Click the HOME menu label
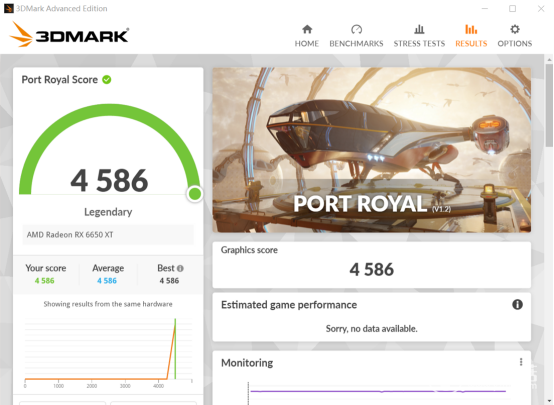Viewport: 554px width, 405px height. pos(307,43)
